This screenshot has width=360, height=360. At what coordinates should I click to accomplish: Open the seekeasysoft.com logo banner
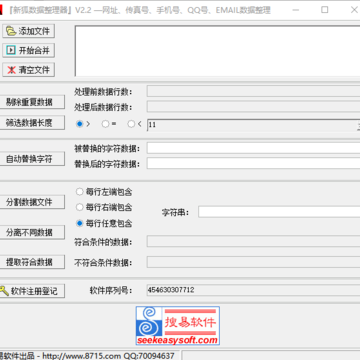(178, 326)
